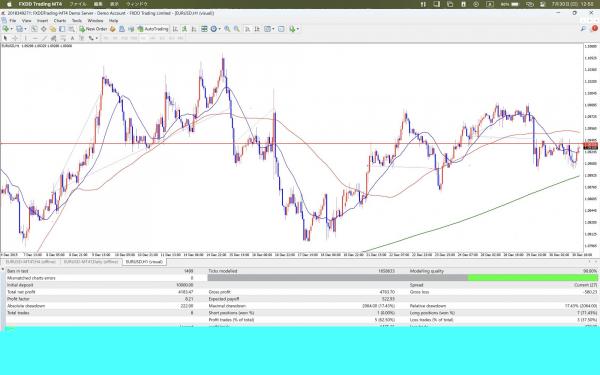
Task: Switch to the EURUSD Daily offline tab
Action: pos(91,262)
